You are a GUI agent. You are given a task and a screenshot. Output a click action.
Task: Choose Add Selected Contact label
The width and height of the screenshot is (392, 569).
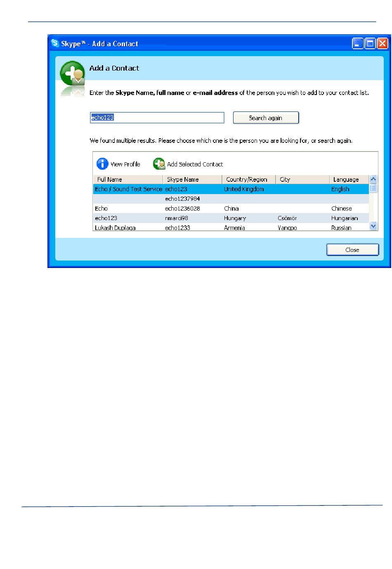pyautogui.click(x=195, y=164)
